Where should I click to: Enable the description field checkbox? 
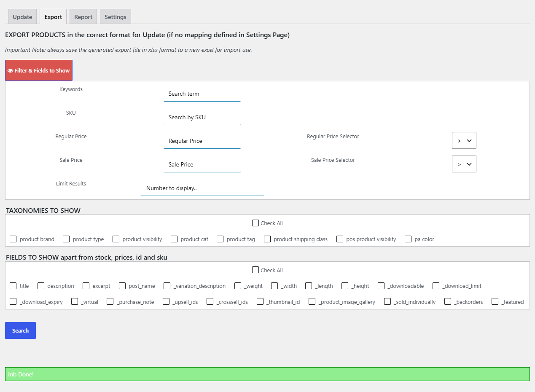click(x=41, y=286)
